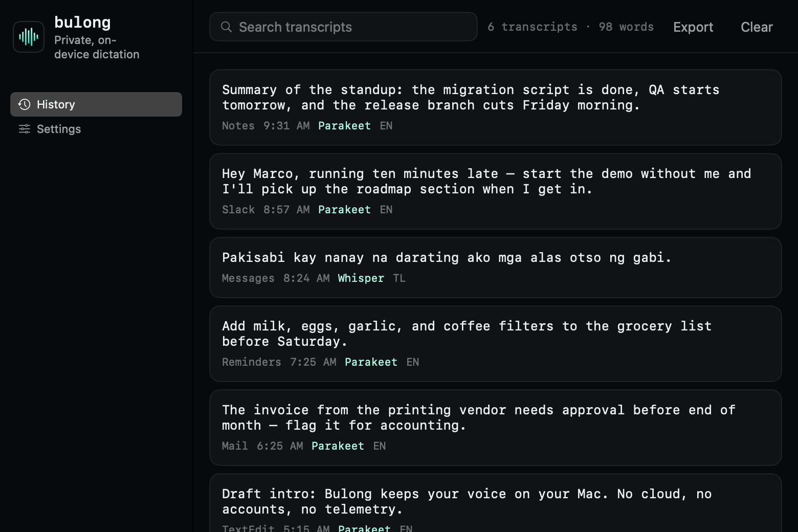Click the Mail source label

pyautogui.click(x=235, y=446)
